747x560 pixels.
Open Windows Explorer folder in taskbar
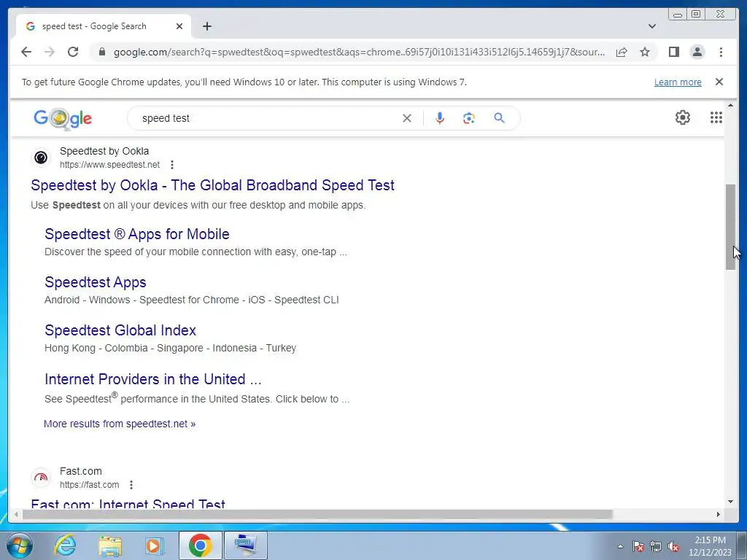point(110,545)
